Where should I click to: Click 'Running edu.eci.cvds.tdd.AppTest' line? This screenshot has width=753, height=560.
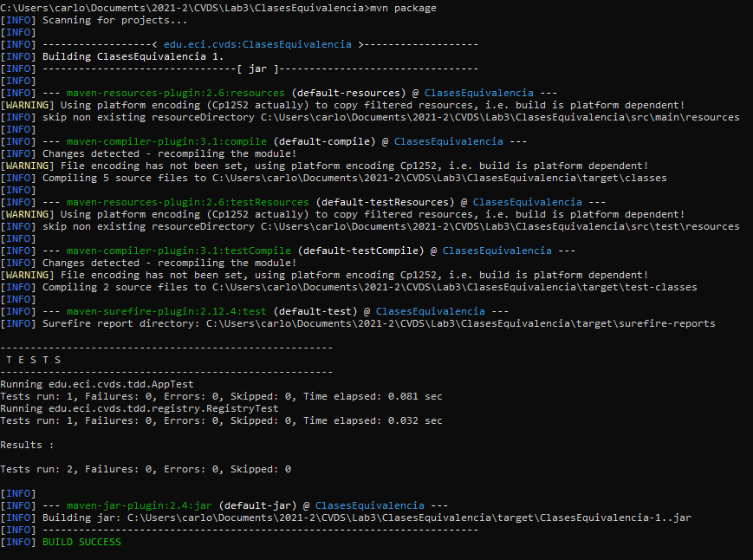tap(96, 384)
